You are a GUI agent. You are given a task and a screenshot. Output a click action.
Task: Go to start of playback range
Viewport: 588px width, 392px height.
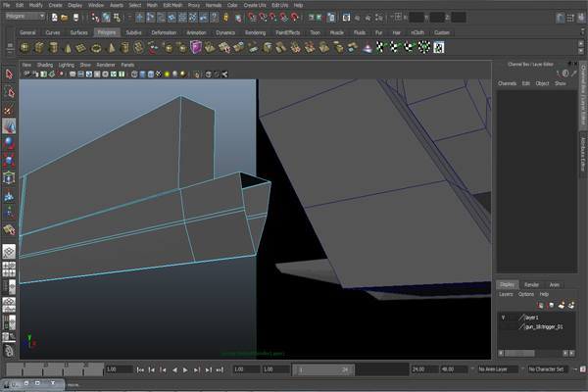[x=140, y=369]
